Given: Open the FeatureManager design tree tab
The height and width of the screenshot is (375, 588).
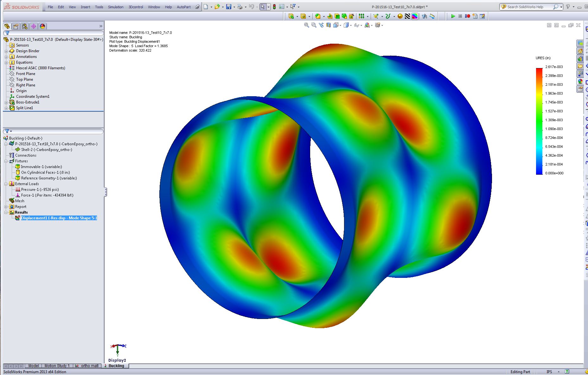Looking at the screenshot, I should 7,26.
